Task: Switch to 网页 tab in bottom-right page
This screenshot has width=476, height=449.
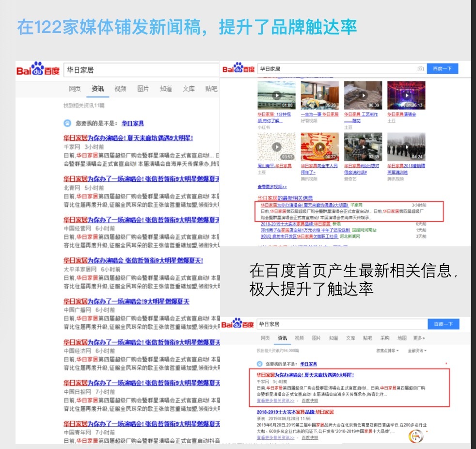Action: point(265,338)
